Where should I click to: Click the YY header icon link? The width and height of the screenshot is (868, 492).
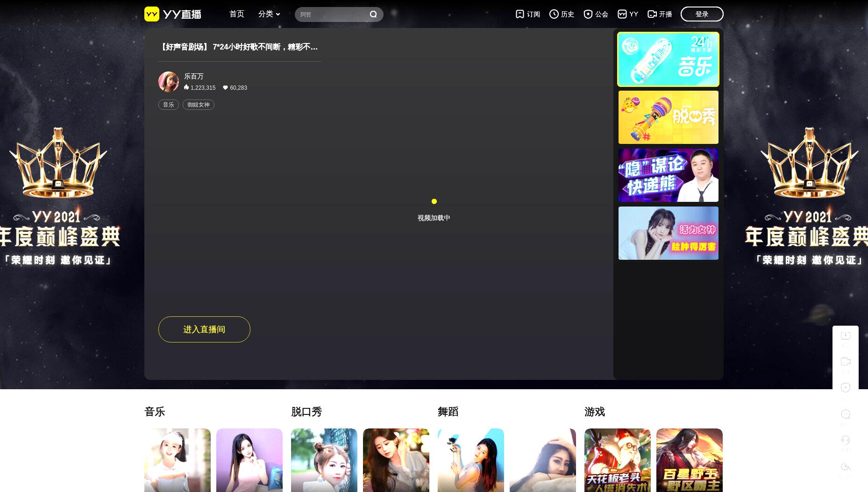click(x=628, y=14)
